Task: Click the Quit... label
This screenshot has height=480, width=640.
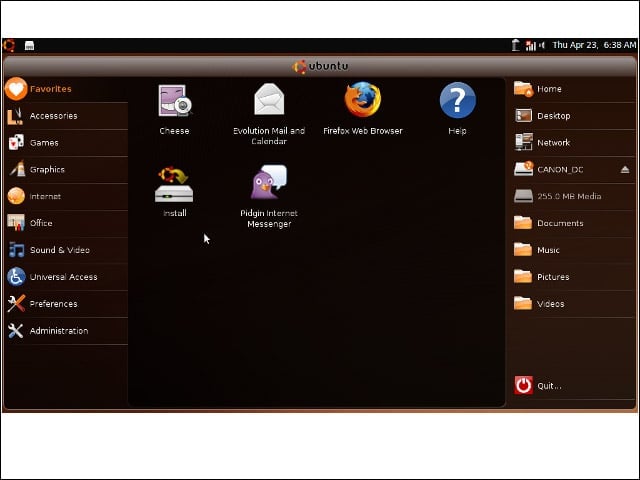Action: (x=549, y=386)
